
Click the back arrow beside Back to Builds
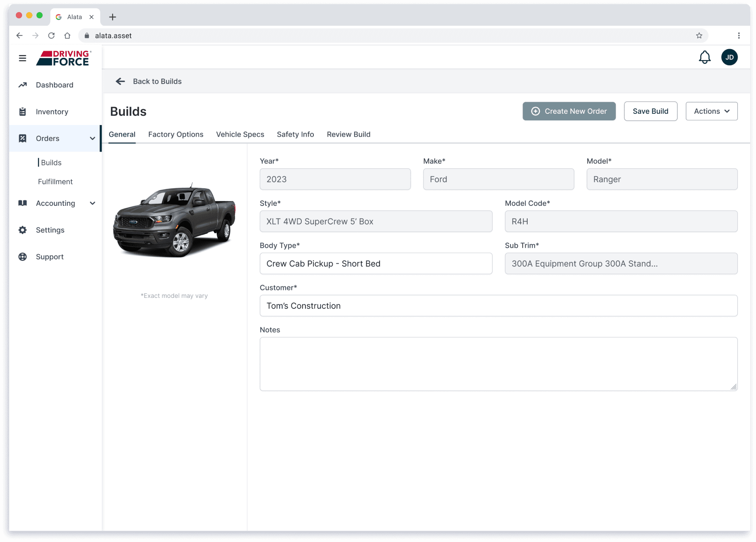click(x=120, y=81)
